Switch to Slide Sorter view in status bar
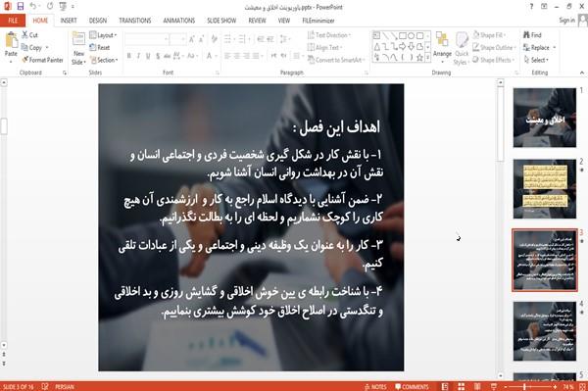588x391 pixels. click(x=461, y=386)
